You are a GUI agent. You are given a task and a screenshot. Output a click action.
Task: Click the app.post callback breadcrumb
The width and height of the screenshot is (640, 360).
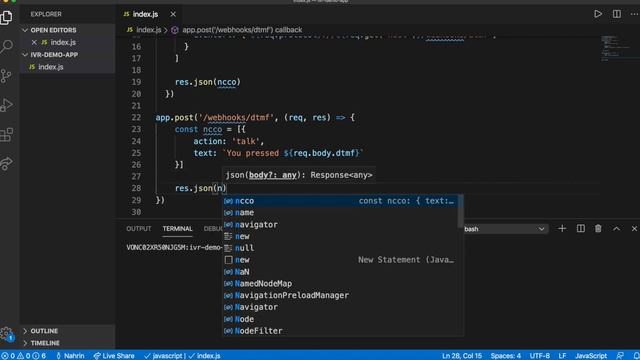(242, 30)
